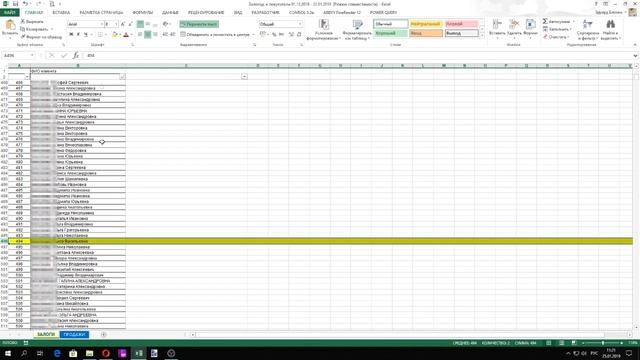
Task: Open Windows Start menu
Action: point(7,353)
